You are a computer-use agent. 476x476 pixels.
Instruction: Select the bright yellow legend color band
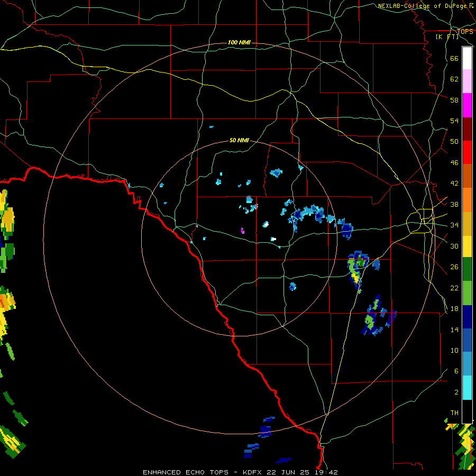pos(467,246)
